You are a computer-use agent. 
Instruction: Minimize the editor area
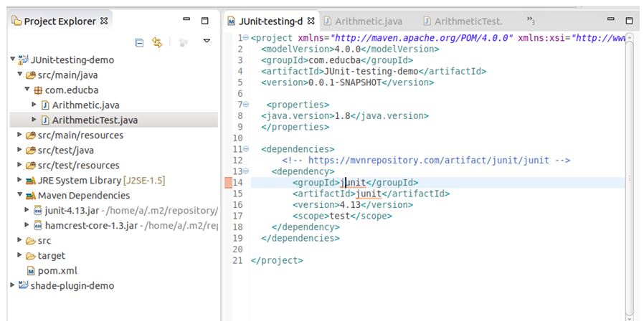coord(611,19)
